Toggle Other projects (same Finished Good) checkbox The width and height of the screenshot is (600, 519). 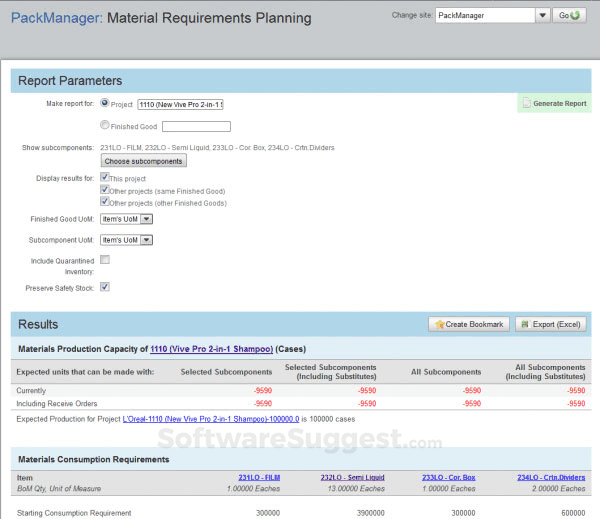click(105, 189)
